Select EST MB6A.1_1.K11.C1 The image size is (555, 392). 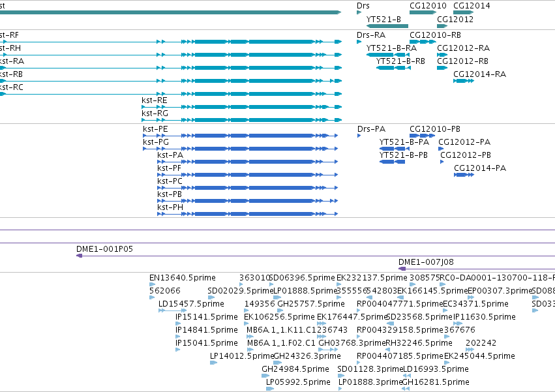coord(250,337)
